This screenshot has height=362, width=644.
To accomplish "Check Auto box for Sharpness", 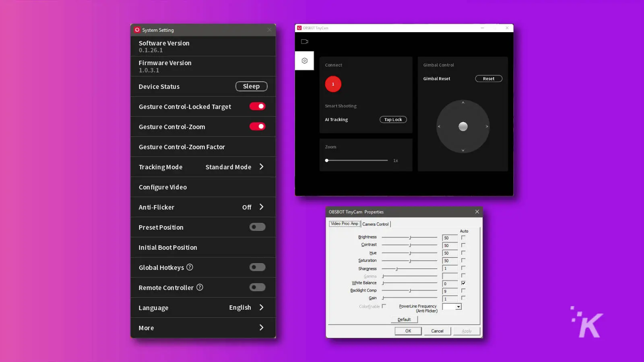I will pos(463,268).
